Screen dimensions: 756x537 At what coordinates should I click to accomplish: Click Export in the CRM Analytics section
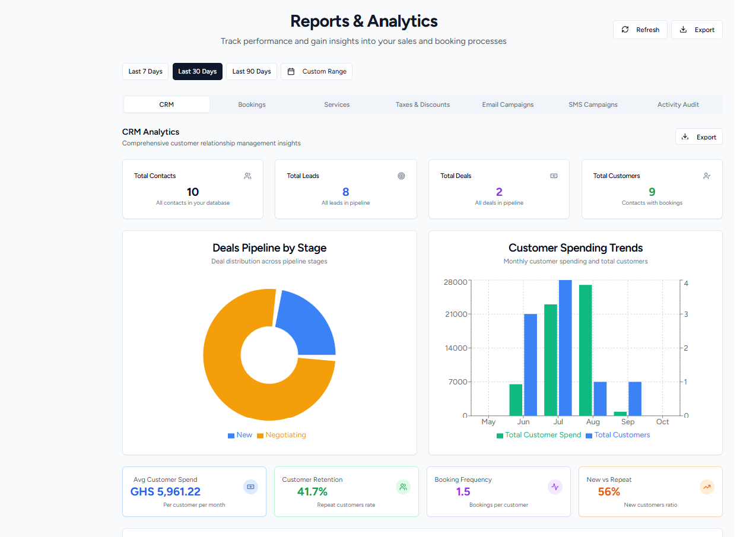coord(698,137)
